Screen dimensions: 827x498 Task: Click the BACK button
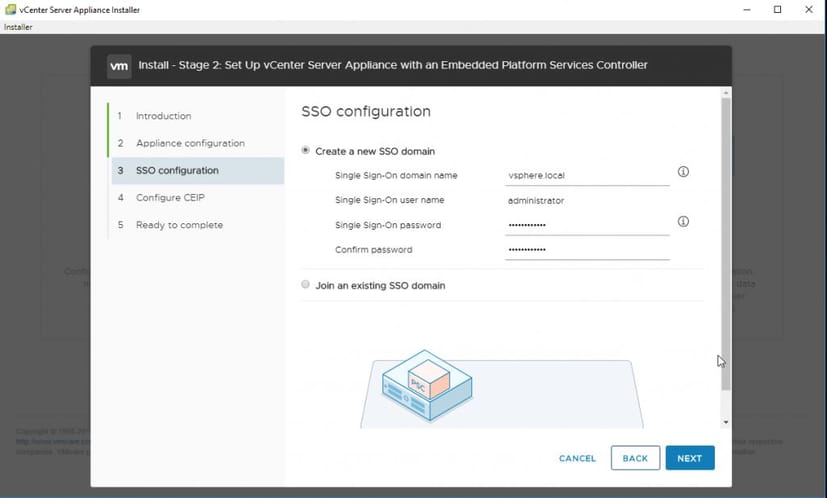[635, 458]
